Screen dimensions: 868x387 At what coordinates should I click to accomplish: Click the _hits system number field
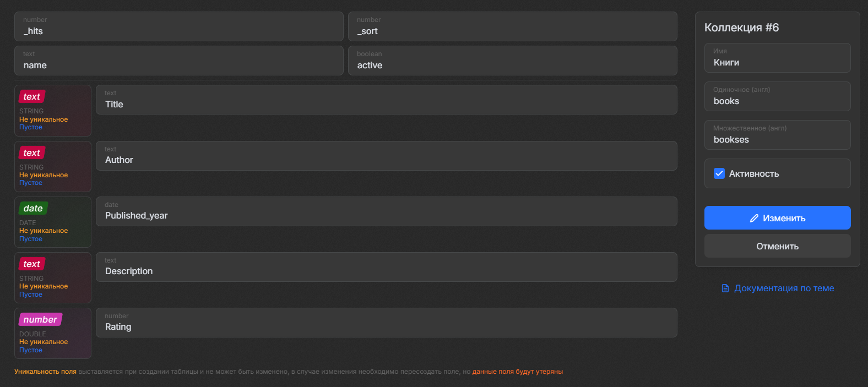point(179,31)
